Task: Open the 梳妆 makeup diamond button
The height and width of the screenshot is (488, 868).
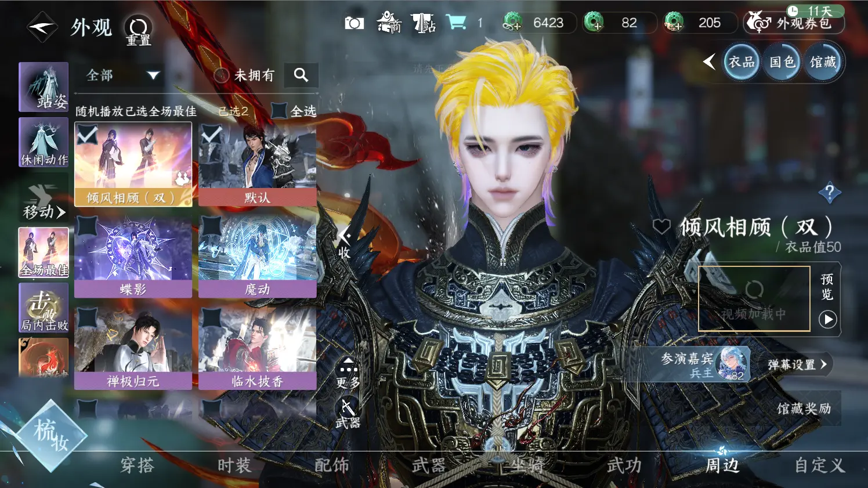Action: pos(52,436)
